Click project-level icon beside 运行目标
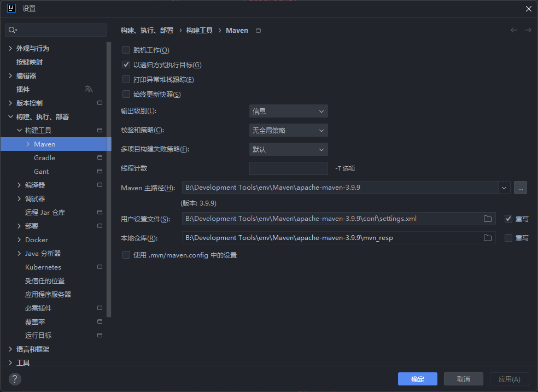This screenshot has width=538, height=392. click(100, 335)
